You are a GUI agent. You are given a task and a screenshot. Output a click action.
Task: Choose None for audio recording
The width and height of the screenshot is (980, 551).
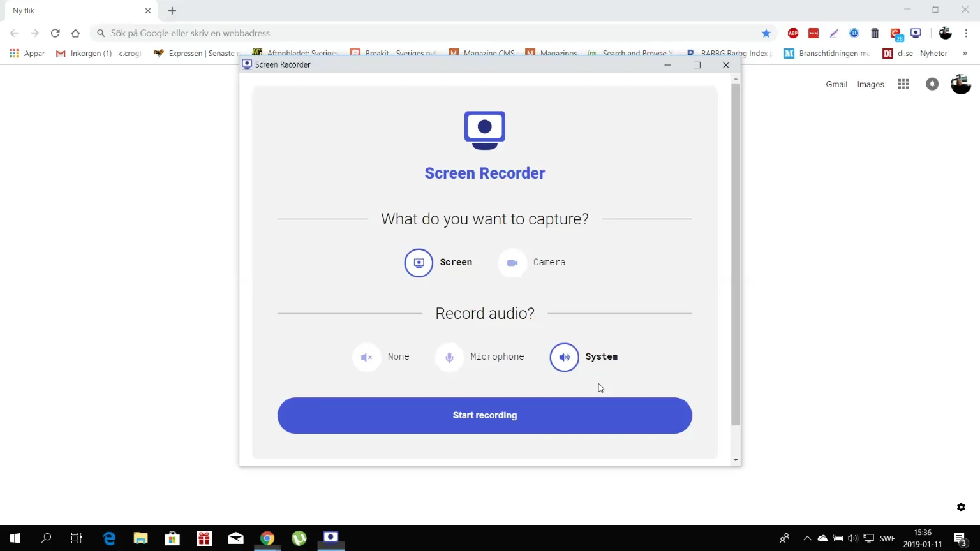(382, 357)
